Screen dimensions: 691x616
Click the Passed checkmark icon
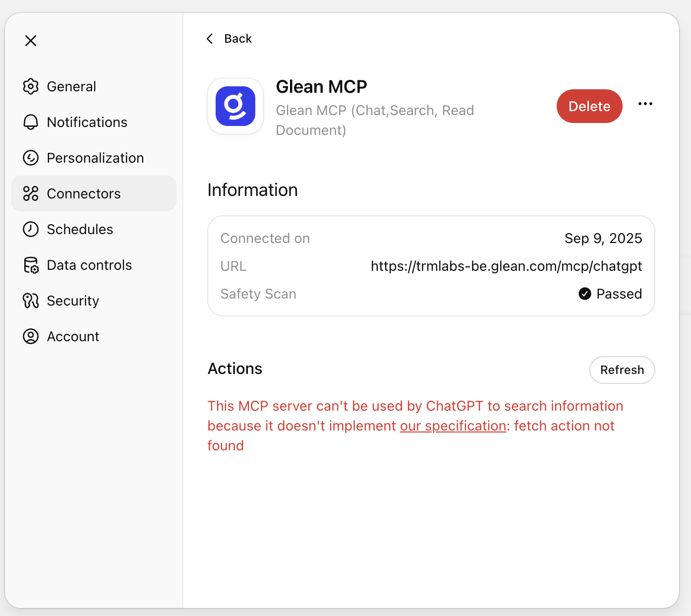[585, 294]
